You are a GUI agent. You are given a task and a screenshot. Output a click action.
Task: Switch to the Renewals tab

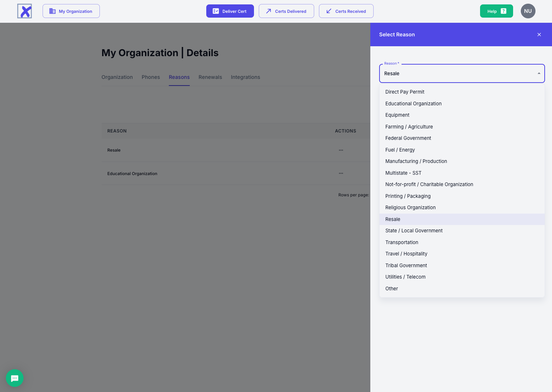pos(210,77)
